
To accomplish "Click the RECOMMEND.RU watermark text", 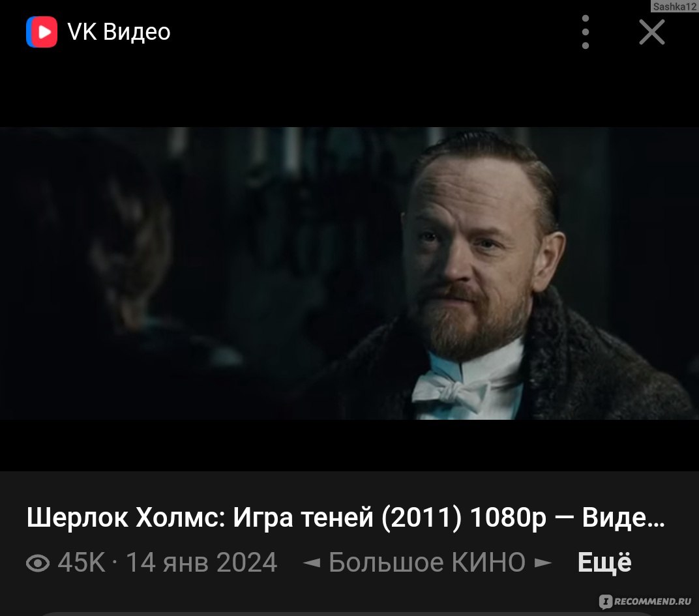I will click(653, 602).
